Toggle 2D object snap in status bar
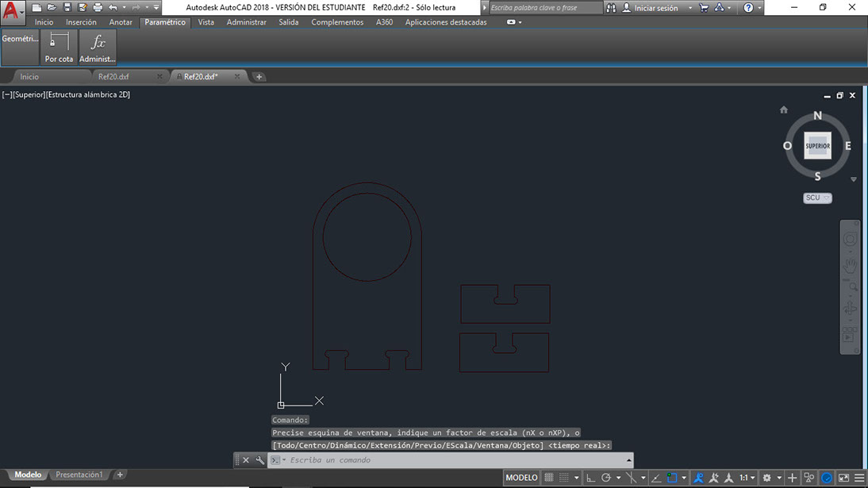 672,478
